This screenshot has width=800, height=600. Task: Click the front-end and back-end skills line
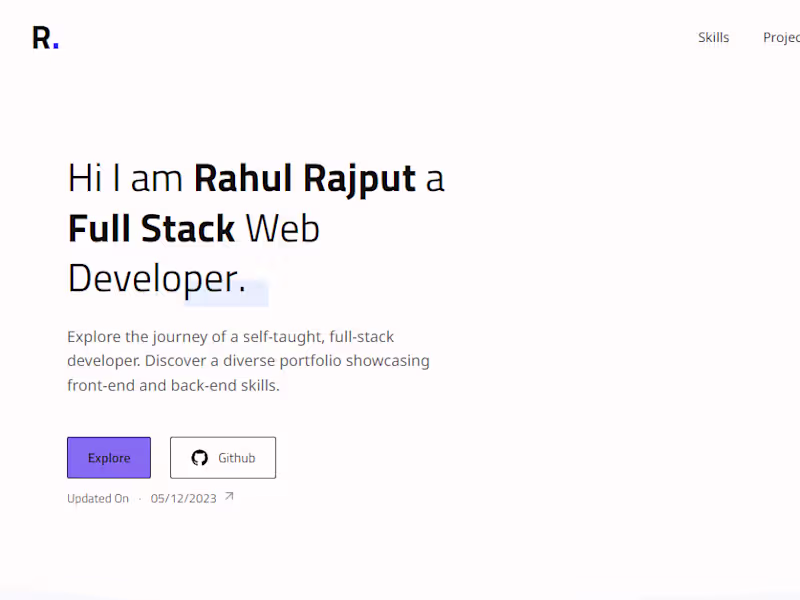[173, 385]
